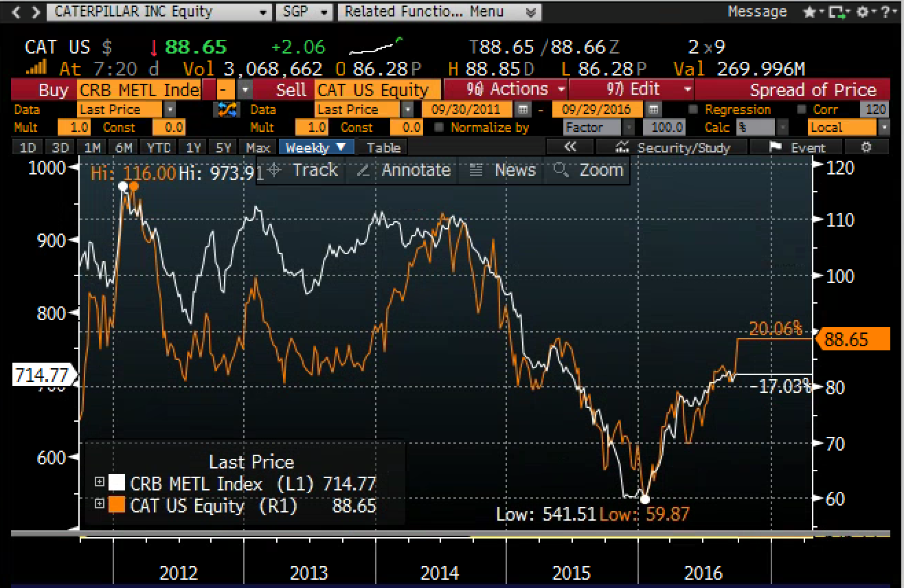The width and height of the screenshot is (904, 588).
Task: Open the end date calendar picker
Action: point(654,109)
